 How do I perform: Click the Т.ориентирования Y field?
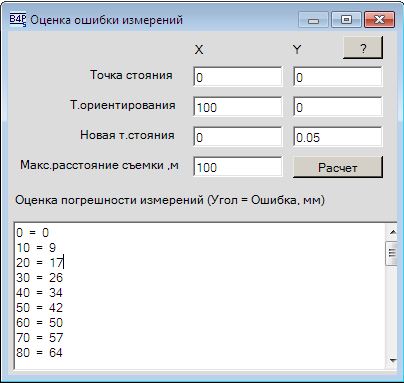point(337,107)
